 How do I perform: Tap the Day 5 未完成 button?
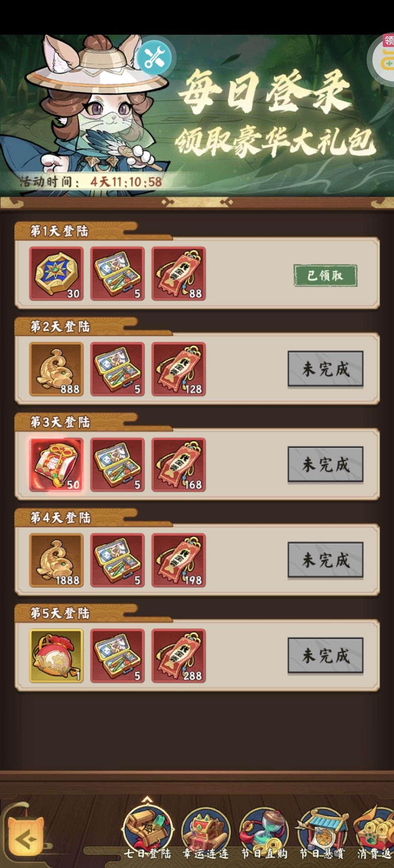325,656
